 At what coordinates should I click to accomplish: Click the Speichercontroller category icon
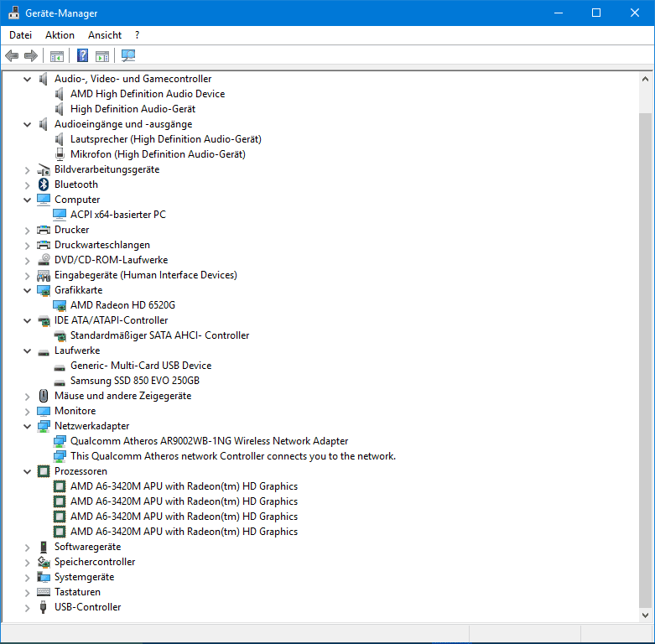click(44, 562)
